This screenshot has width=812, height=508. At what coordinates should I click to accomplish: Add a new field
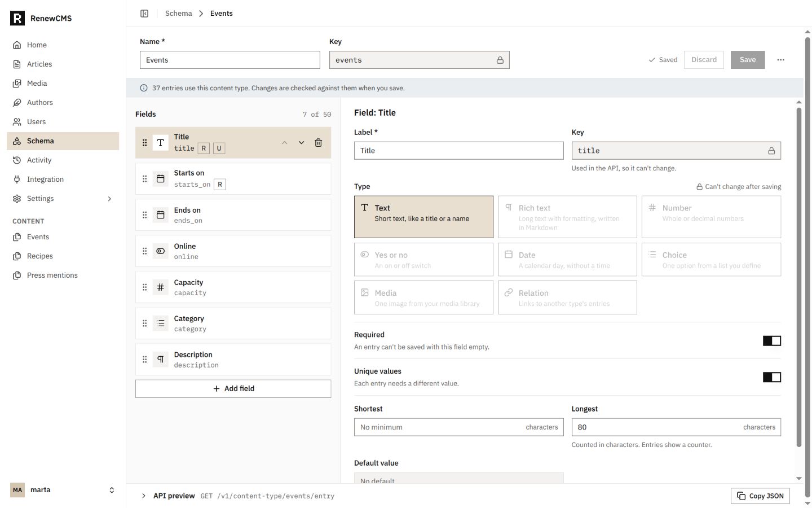(x=233, y=389)
